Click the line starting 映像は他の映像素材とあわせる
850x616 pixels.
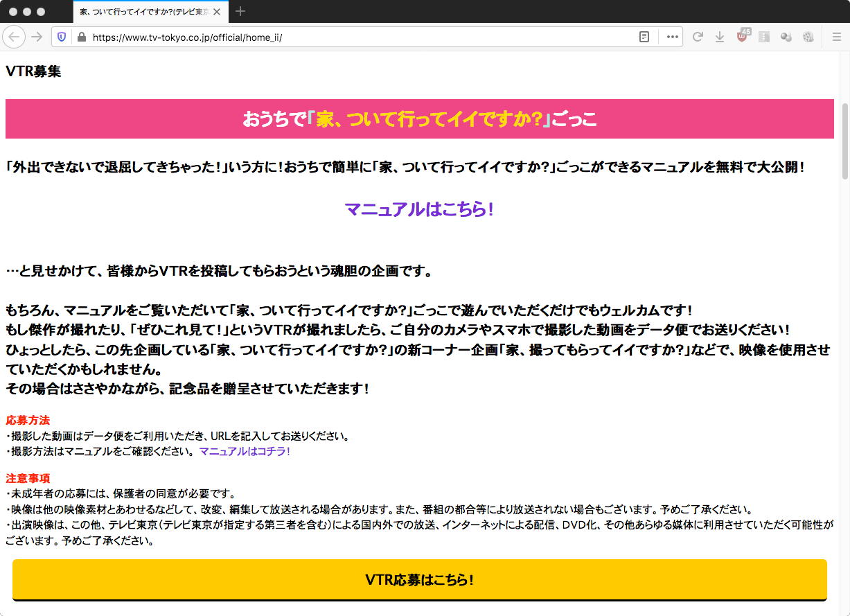tap(379, 509)
